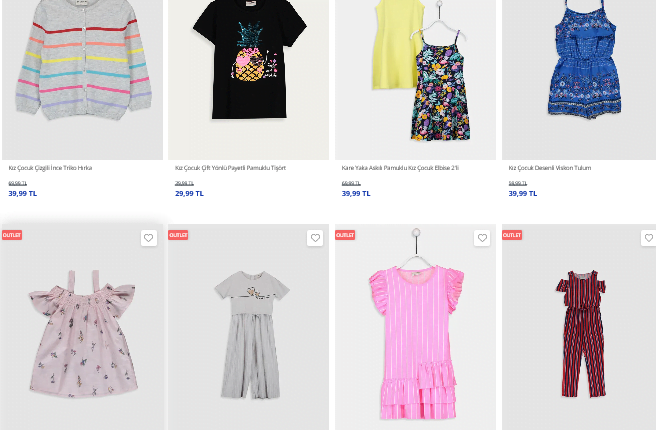Open 'Kare Yaka Askılı Pamuklu Kız Çocuk Elbise' link
Viewport: 656px width, 430px height.
pos(400,168)
